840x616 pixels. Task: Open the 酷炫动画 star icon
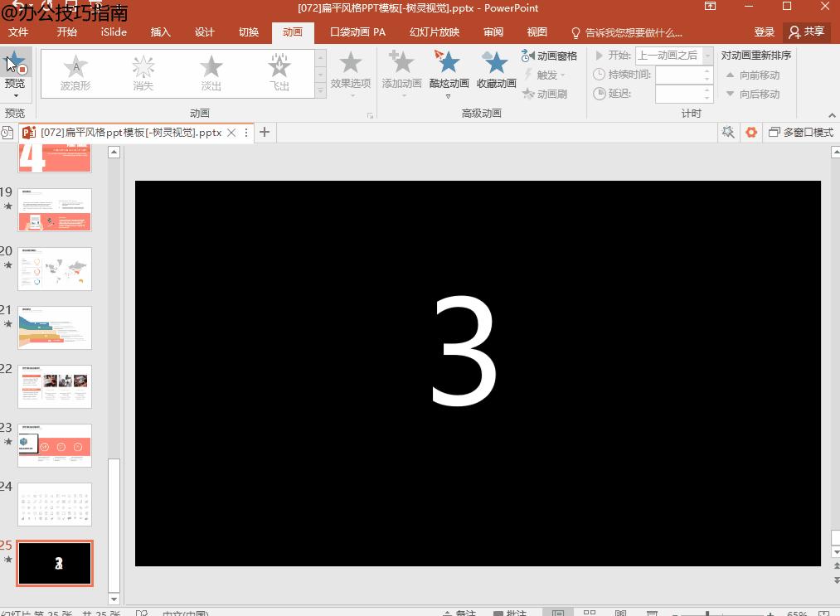coord(449,63)
